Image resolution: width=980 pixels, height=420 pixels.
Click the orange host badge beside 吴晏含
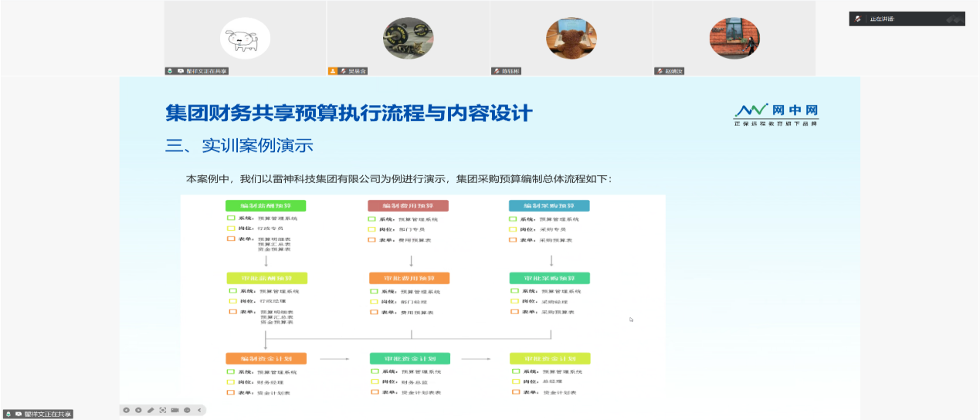tap(333, 71)
